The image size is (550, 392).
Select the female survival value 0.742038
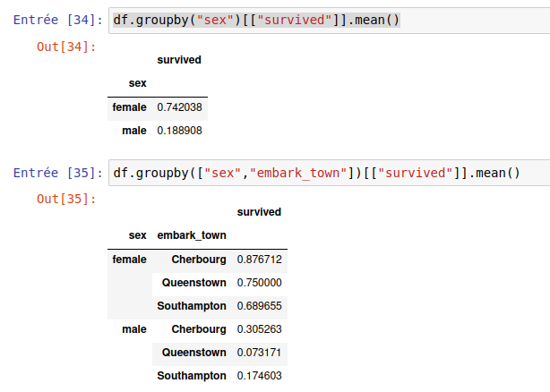coord(179,107)
